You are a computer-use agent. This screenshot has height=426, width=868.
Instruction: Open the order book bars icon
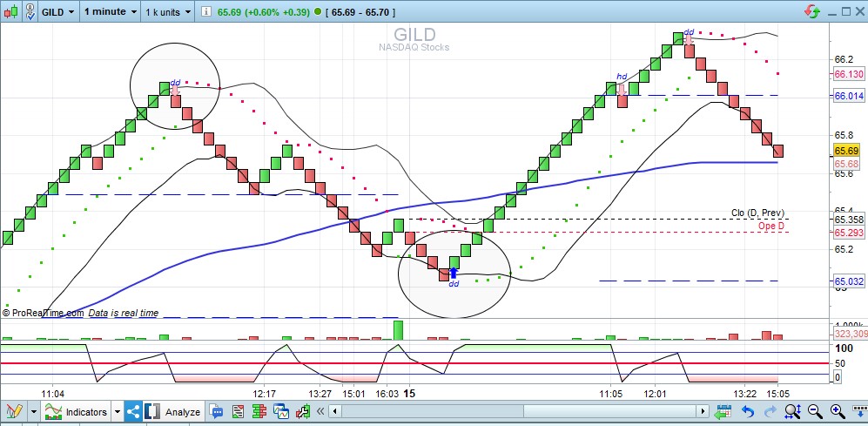(259, 411)
